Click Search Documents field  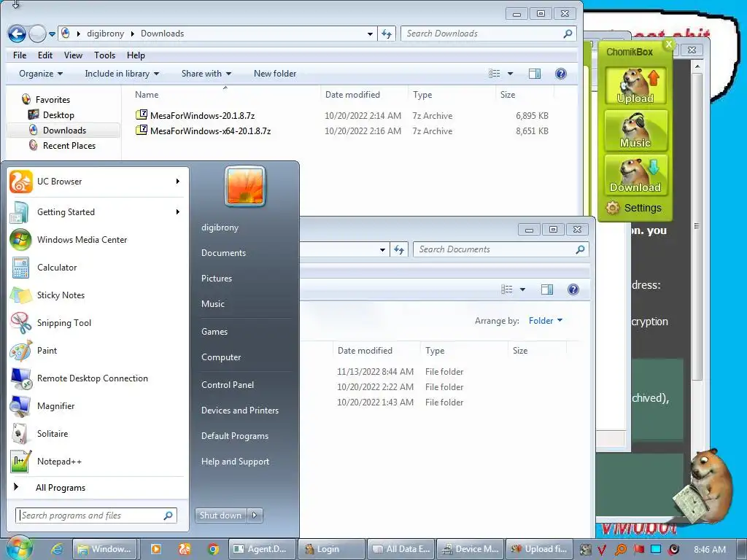pyautogui.click(x=501, y=249)
